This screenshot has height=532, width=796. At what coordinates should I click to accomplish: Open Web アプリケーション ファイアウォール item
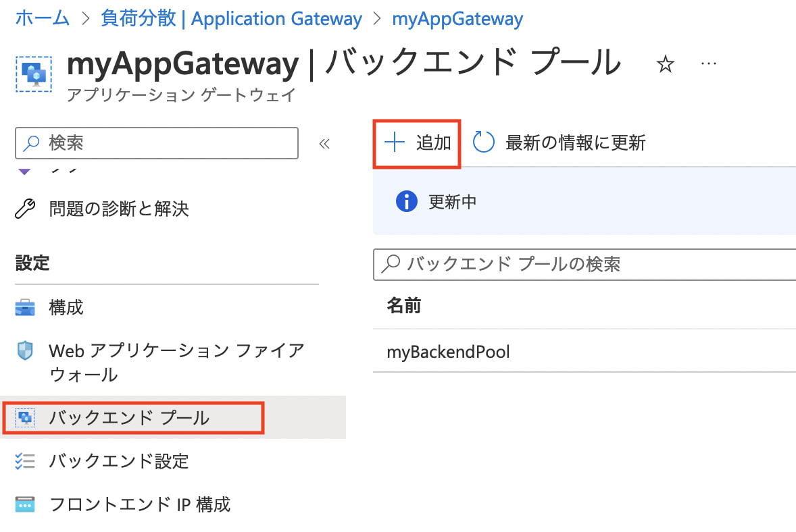click(176, 362)
